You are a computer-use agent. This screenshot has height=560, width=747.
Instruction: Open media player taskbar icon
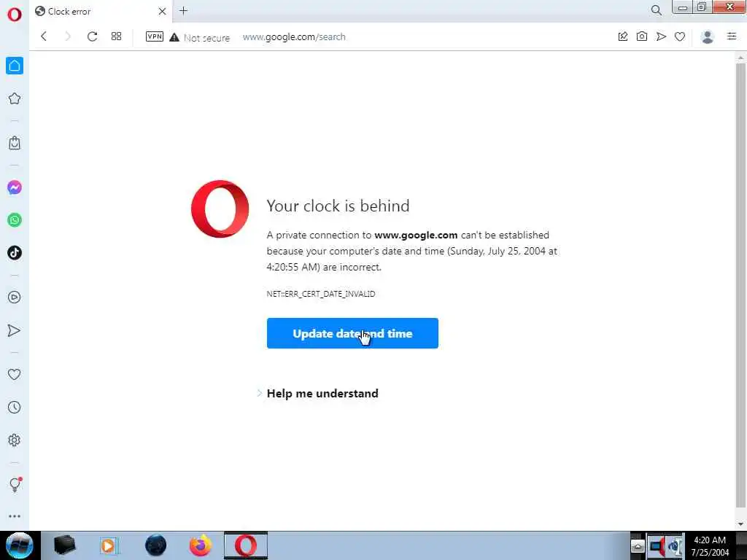(x=109, y=545)
